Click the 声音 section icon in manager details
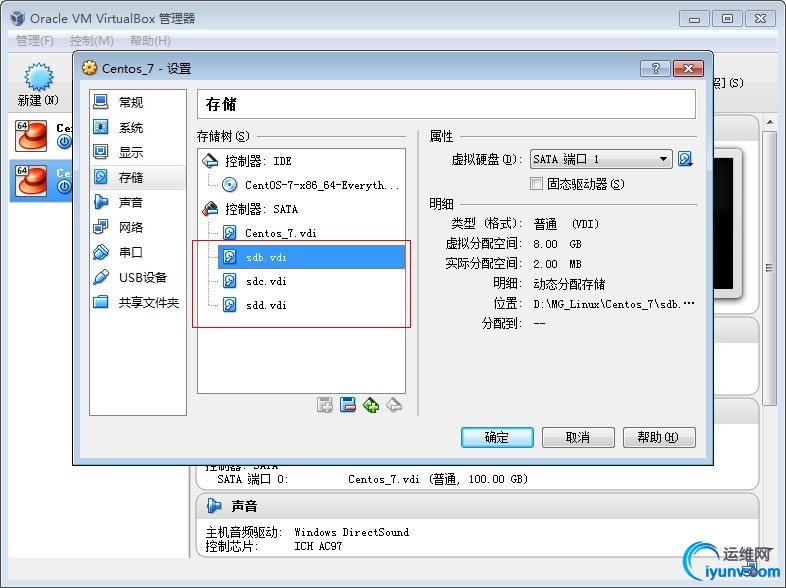The height and width of the screenshot is (588, 786). 214,506
